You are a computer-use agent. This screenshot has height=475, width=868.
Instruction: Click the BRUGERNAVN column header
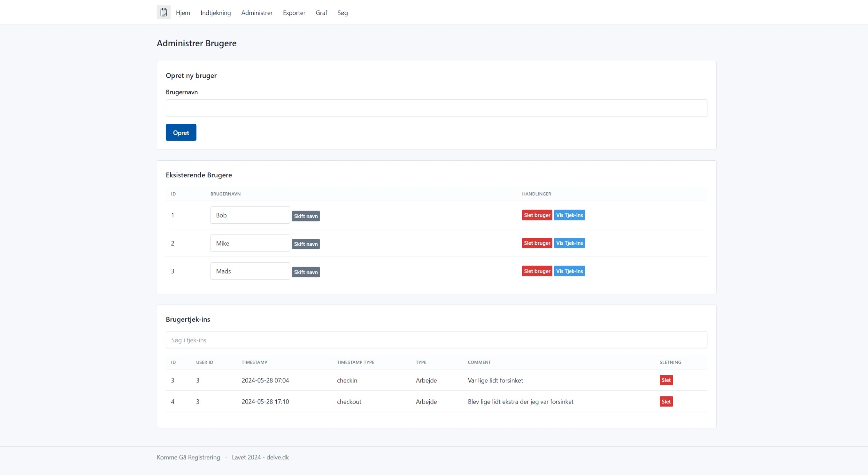(x=225, y=194)
